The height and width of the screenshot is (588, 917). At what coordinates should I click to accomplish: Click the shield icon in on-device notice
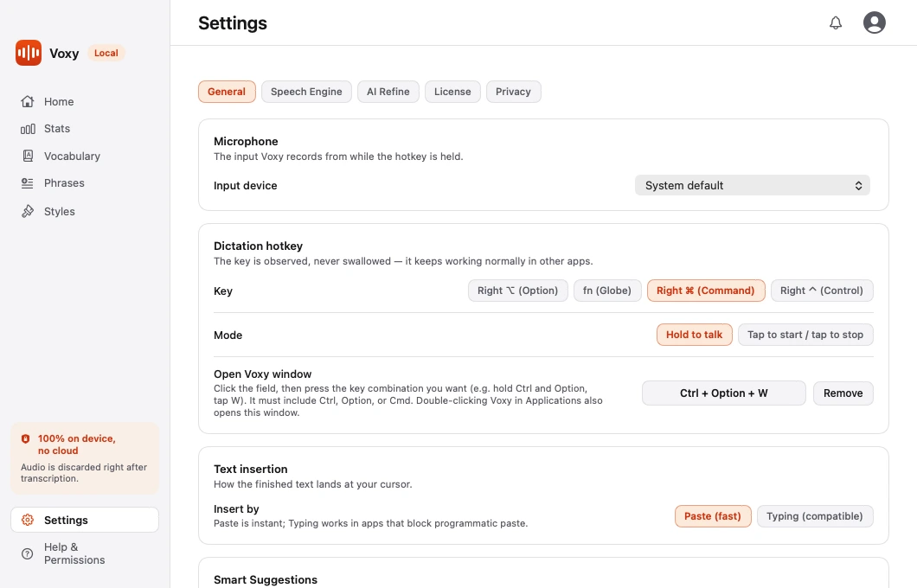(25, 439)
